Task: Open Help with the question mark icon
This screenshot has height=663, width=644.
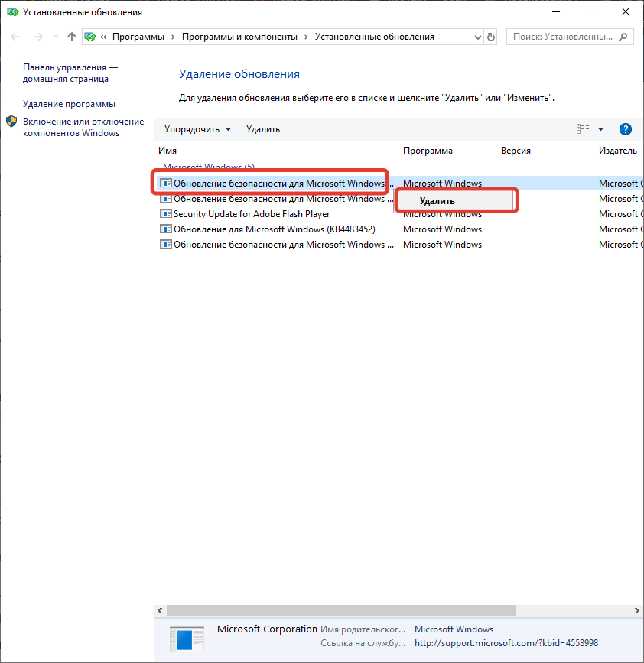Action: point(625,129)
